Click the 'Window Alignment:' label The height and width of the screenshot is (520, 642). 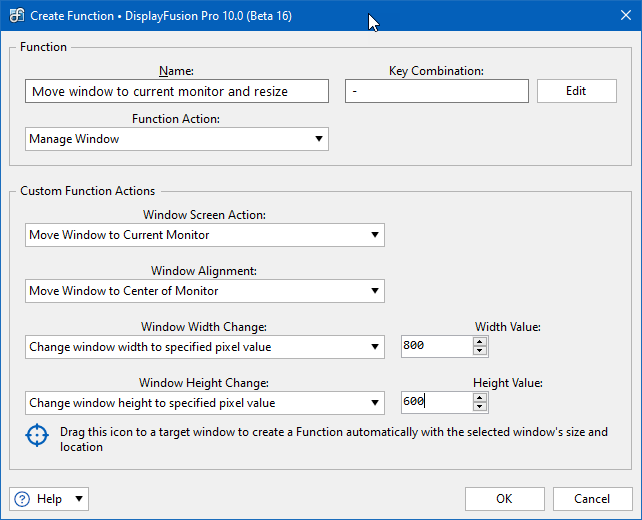point(204,271)
